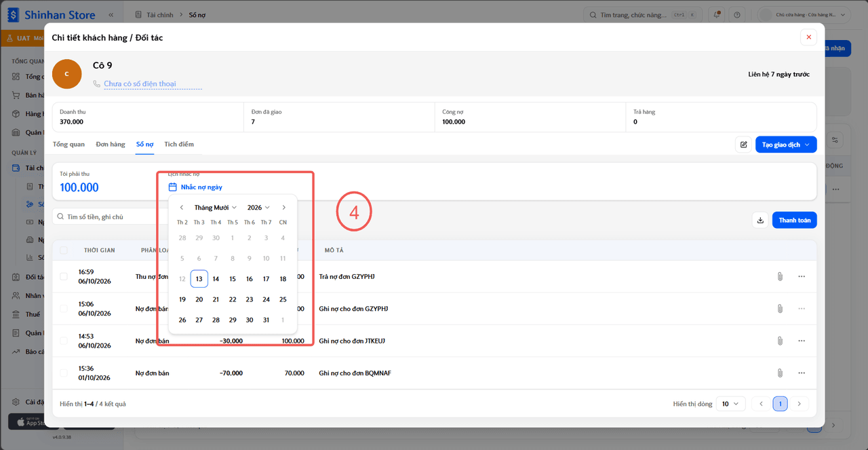This screenshot has height=450, width=868.
Task: Open the Tháng Mười month dropdown
Action: pyautogui.click(x=216, y=208)
